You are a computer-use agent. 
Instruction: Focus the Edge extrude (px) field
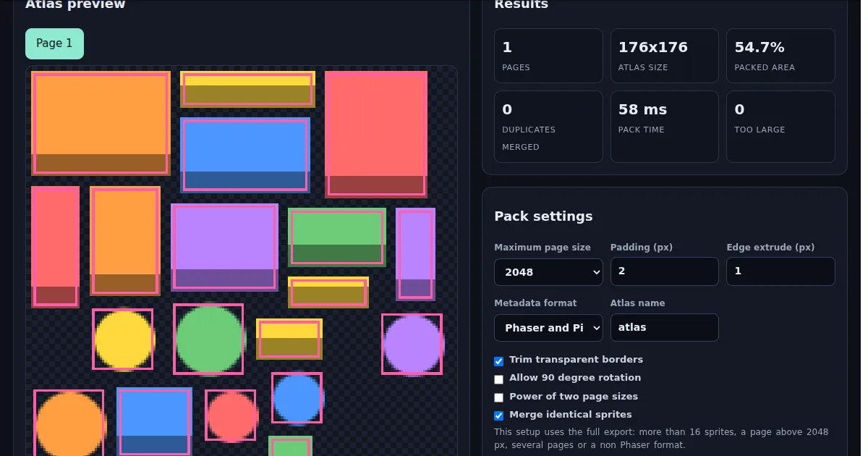(x=780, y=271)
